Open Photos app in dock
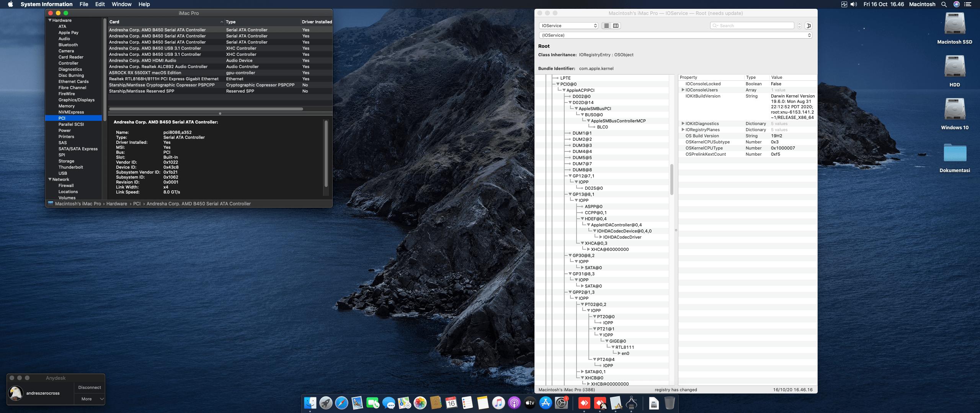The image size is (980, 413). click(x=420, y=403)
